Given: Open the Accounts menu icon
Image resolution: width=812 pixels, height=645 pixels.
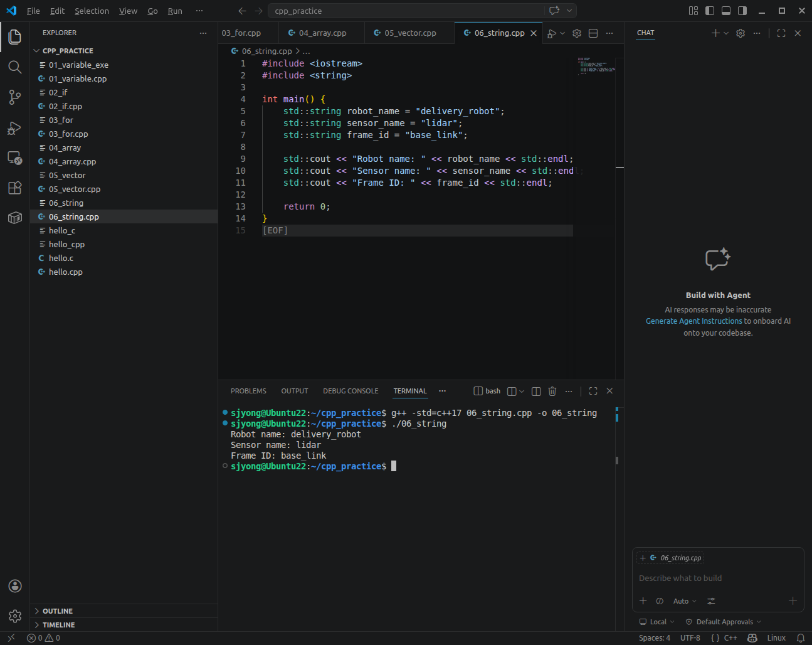Looking at the screenshot, I should coord(15,586).
